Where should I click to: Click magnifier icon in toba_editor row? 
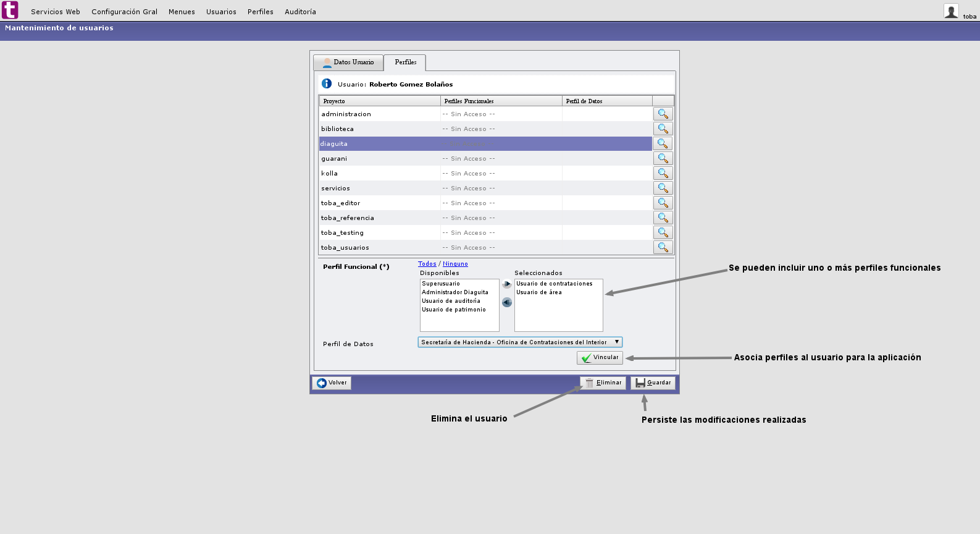[663, 203]
